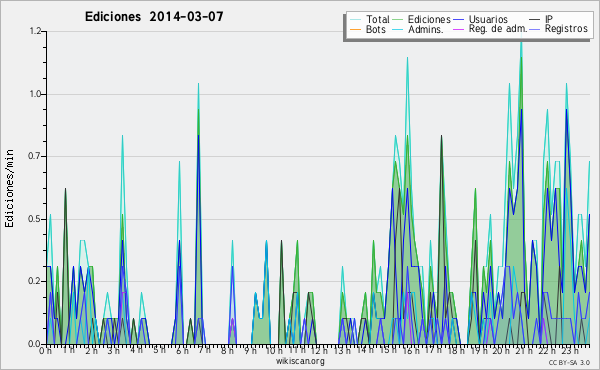Click the '7 h' x-axis label
Viewport: 600px width, 370px height.
[204, 350]
